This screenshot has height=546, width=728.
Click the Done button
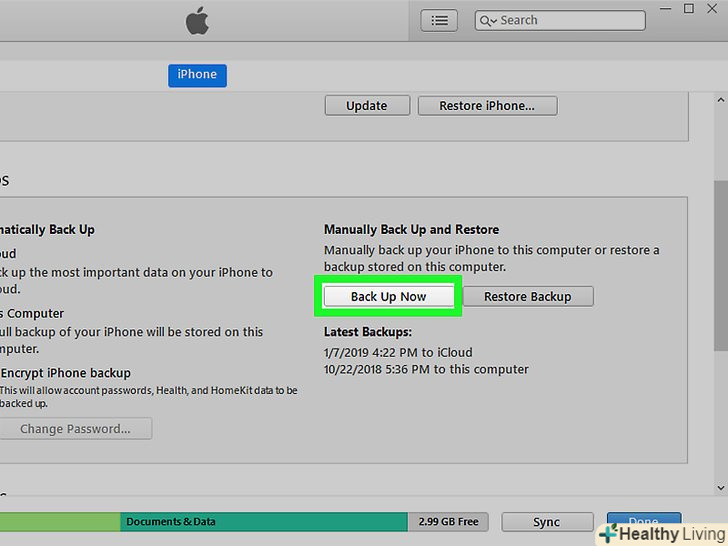coord(644,521)
